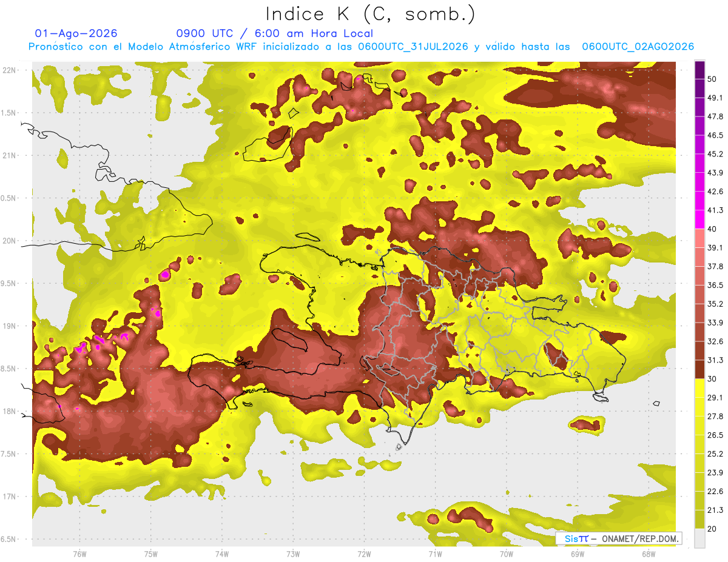Click the "0900 UTC / 6:00 am Hora Local" time label

coord(274,33)
